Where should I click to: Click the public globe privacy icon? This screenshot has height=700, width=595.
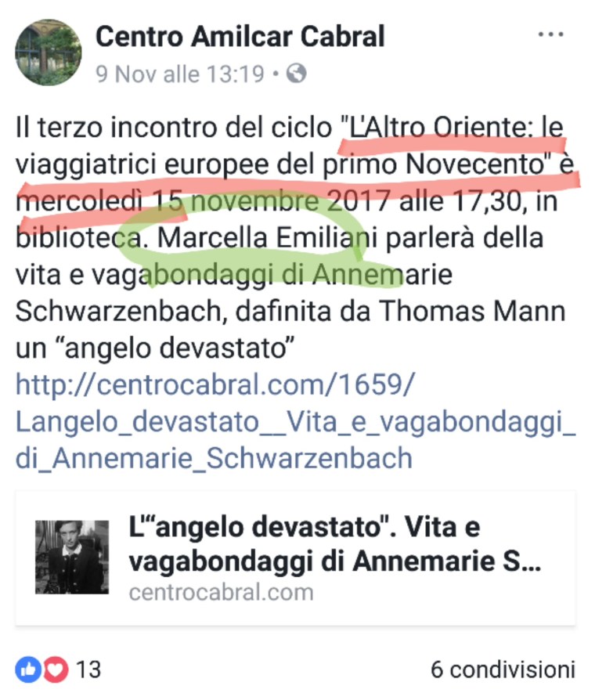pos(297,74)
